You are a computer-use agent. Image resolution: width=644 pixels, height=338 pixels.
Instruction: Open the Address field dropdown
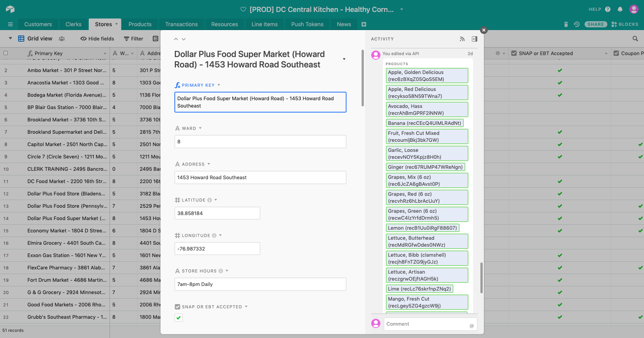[209, 164]
